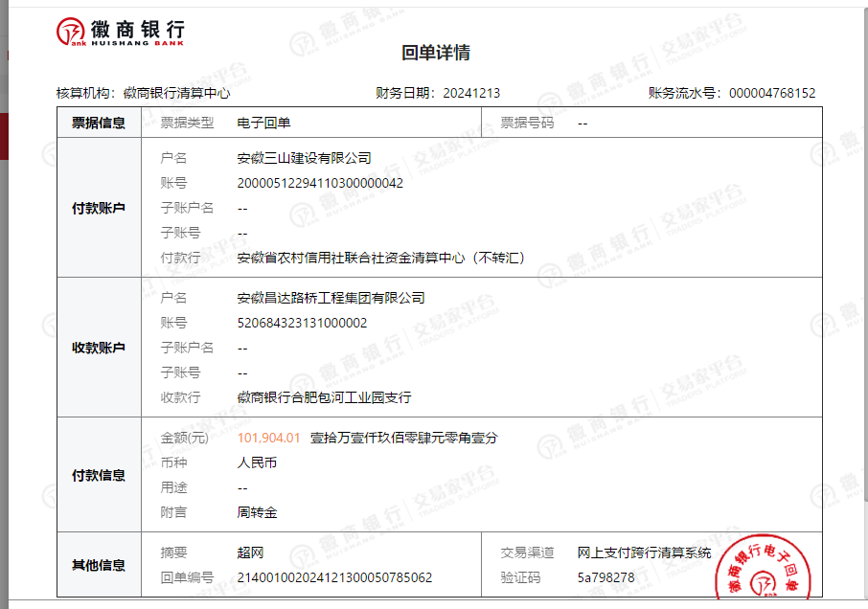
Task: Click the amount in Chinese capitals
Action: [403, 438]
